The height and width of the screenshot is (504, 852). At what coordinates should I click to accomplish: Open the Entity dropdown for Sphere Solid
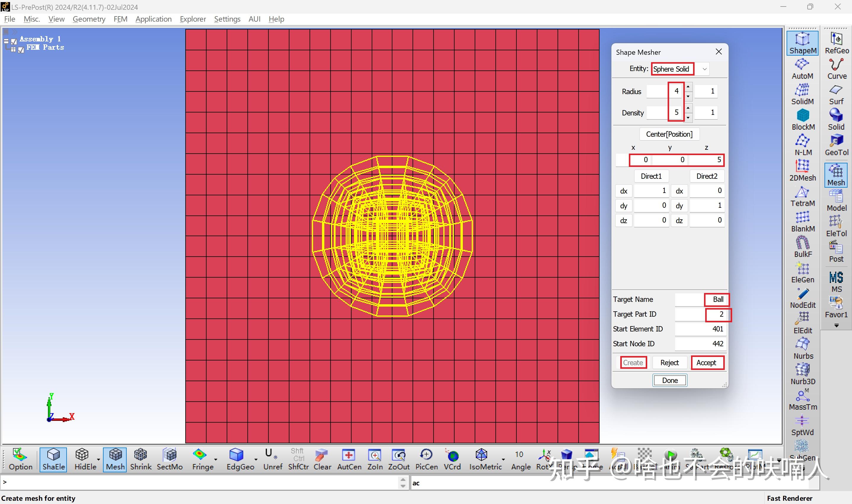coord(705,69)
